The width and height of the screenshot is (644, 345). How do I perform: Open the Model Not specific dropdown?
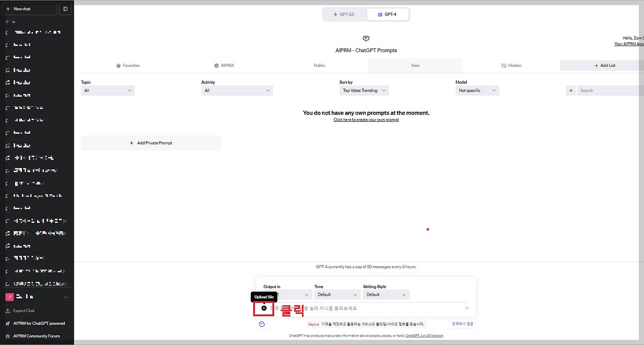tap(477, 91)
